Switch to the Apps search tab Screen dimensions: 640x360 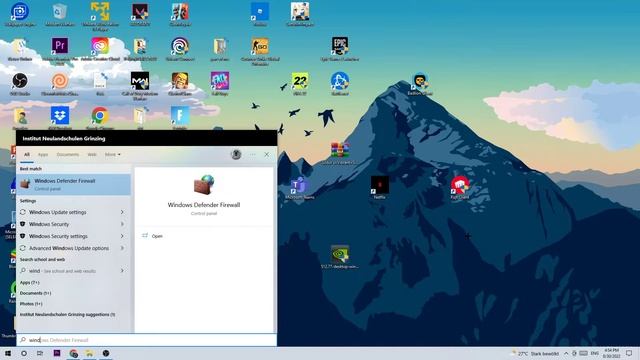tap(43, 155)
